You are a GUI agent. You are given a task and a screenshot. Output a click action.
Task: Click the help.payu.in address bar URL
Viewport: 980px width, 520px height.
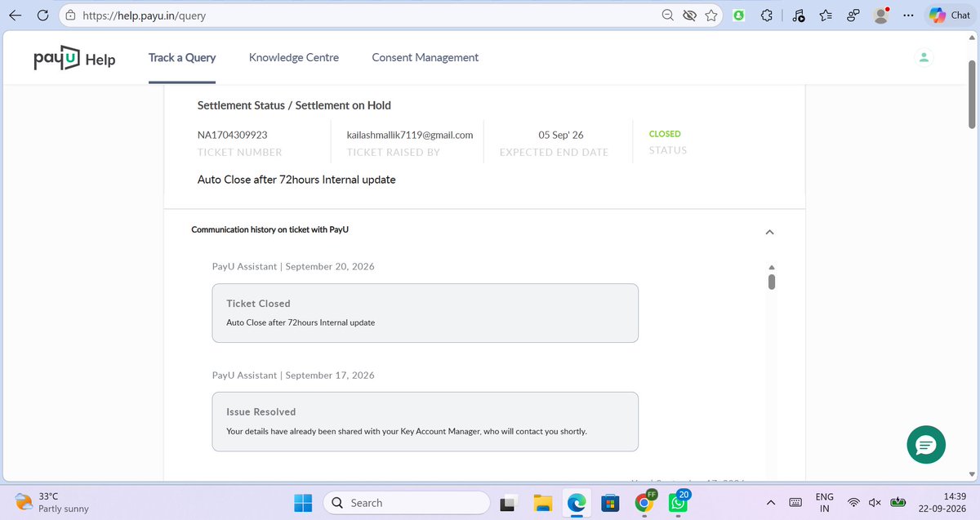pos(144,15)
